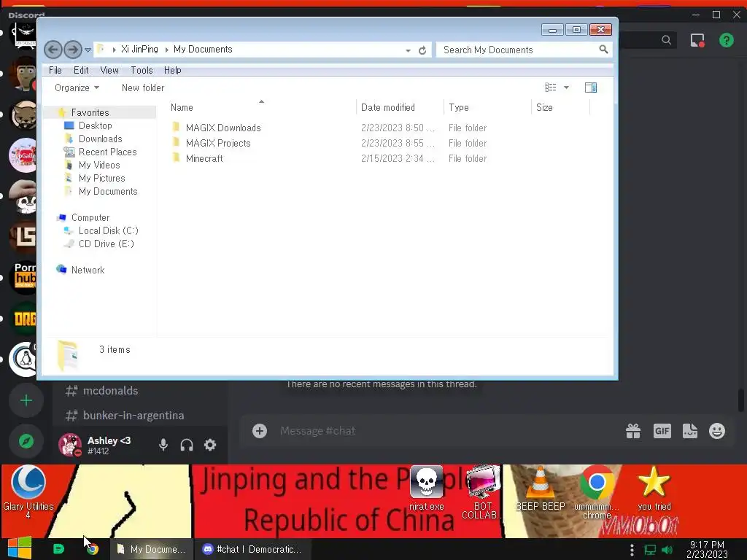This screenshot has height=560, width=747.
Task: Open the recent pages dropdown arrow
Action: click(x=88, y=50)
